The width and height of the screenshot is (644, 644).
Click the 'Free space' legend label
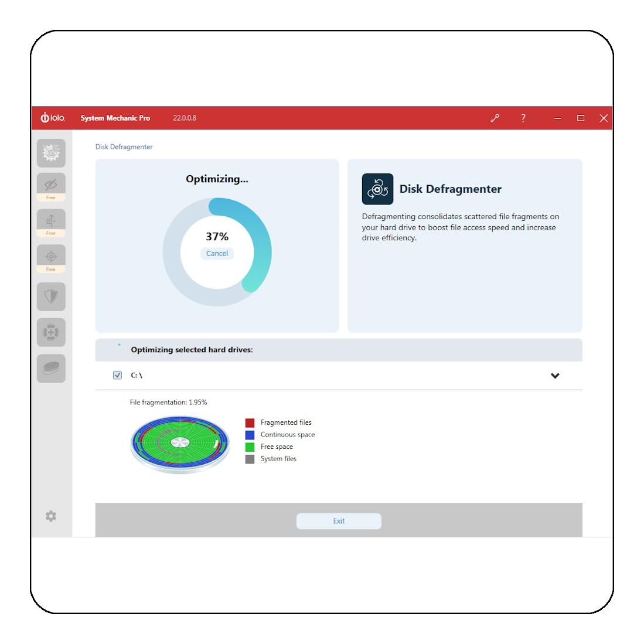[277, 447]
